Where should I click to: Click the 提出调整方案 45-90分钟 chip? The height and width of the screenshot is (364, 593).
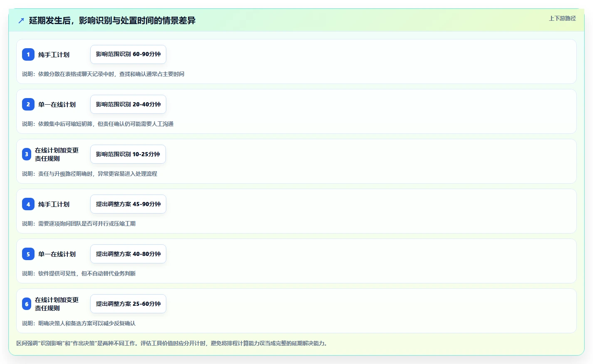pos(128,204)
